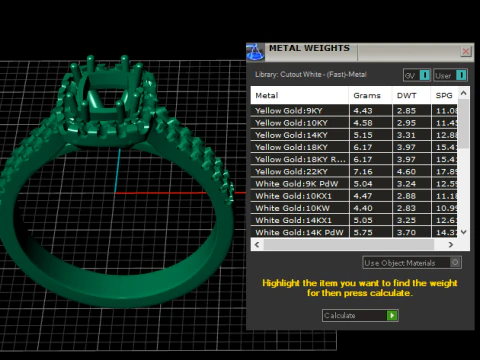Screen dimensions: 480x360
Task: Sort by the DWT column header
Action: click(x=411, y=96)
